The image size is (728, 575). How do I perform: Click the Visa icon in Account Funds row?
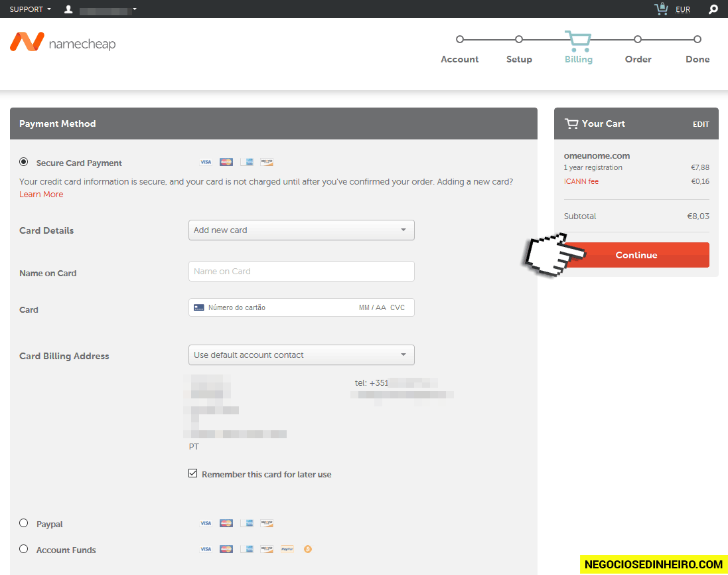[x=206, y=550]
